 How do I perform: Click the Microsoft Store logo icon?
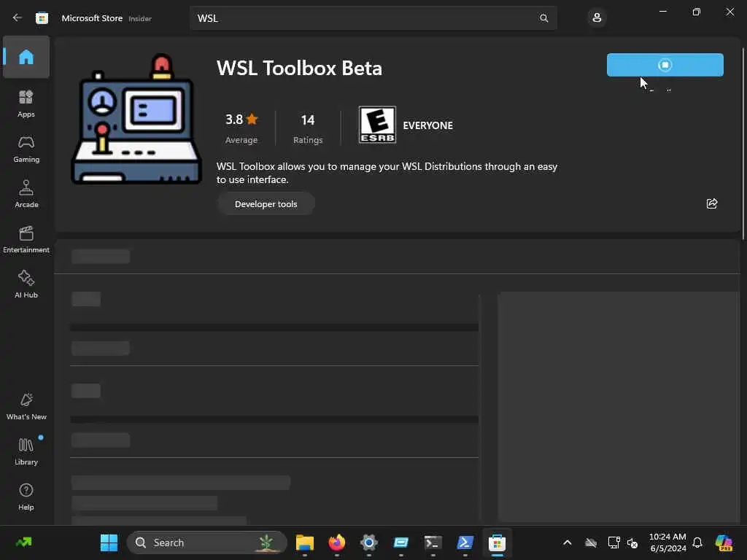[x=42, y=18]
